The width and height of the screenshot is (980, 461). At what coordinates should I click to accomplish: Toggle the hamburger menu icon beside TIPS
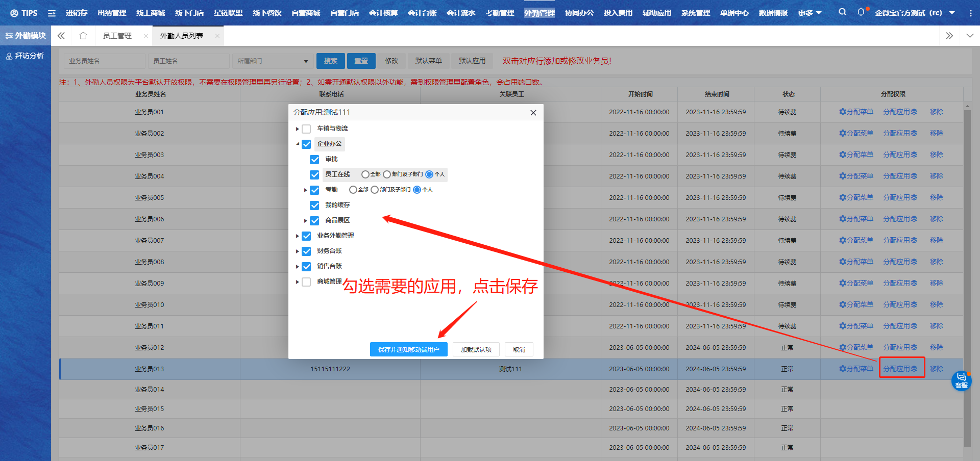coord(52,13)
